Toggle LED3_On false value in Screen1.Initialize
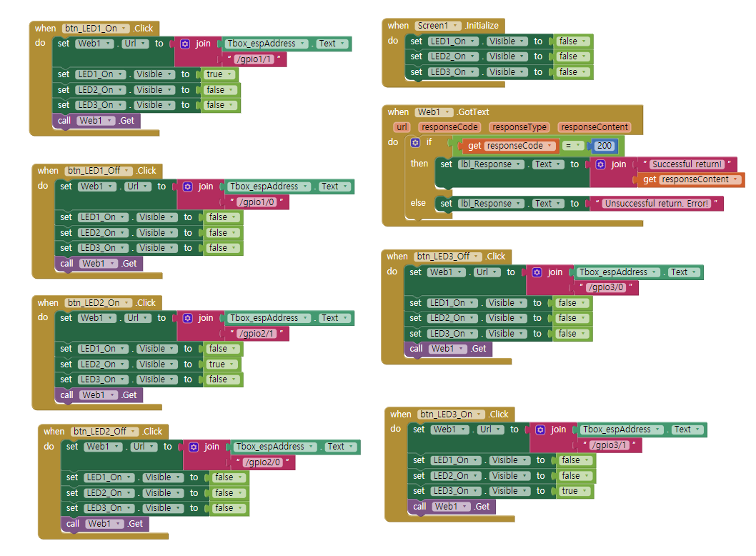This screenshot has height=556, width=756. [573, 72]
